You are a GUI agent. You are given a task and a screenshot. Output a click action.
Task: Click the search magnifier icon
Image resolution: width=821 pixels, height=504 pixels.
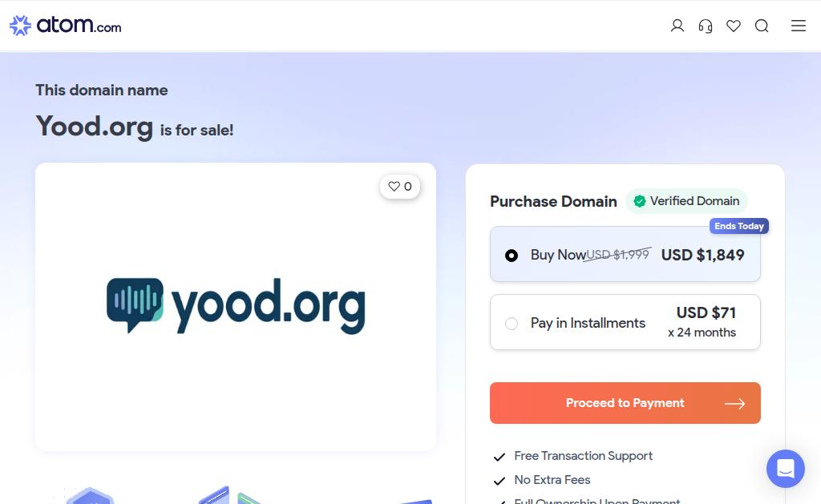[762, 26]
